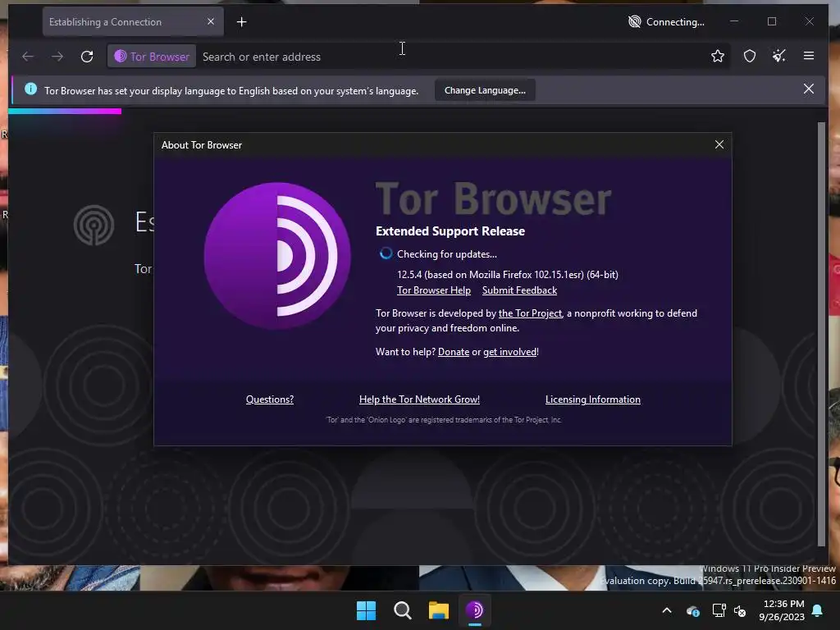Open the Windows Start menu

(x=367, y=610)
